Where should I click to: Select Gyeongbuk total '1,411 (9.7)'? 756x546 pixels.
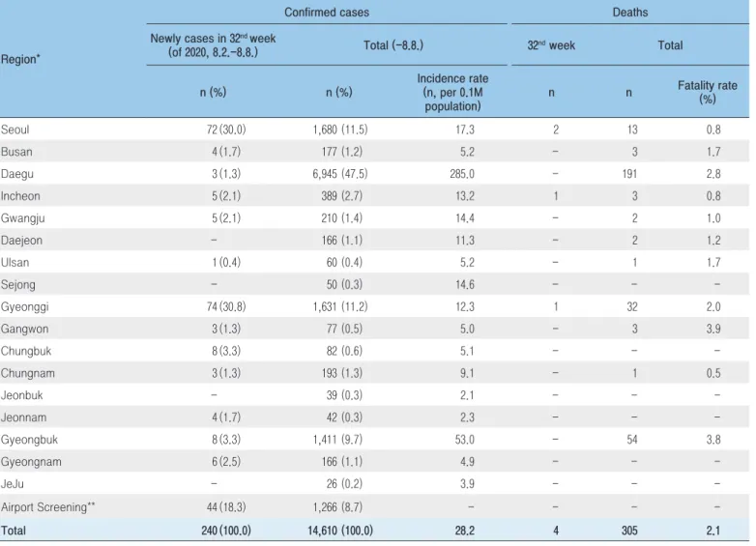pyautogui.click(x=337, y=440)
